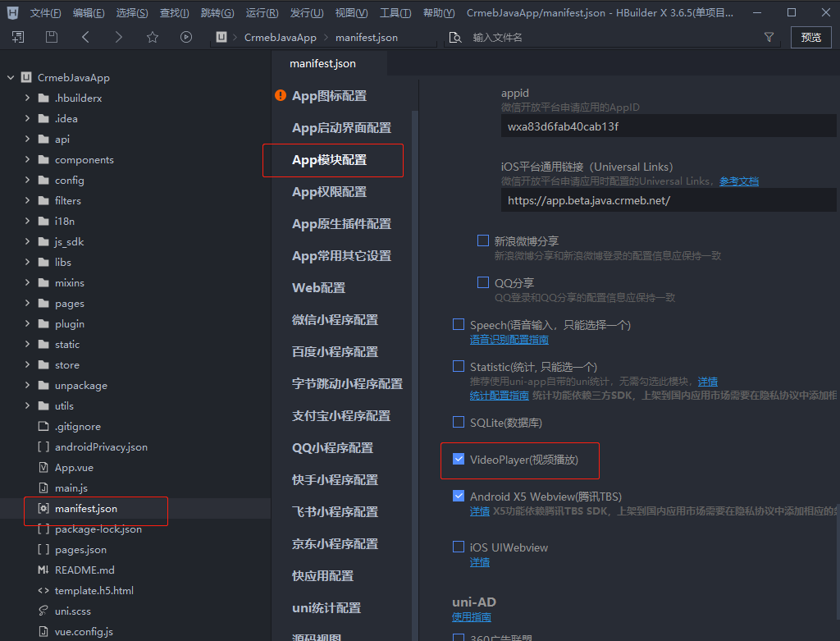Tick the 360广告联盟 checkbox
840x641 pixels.
(459, 637)
